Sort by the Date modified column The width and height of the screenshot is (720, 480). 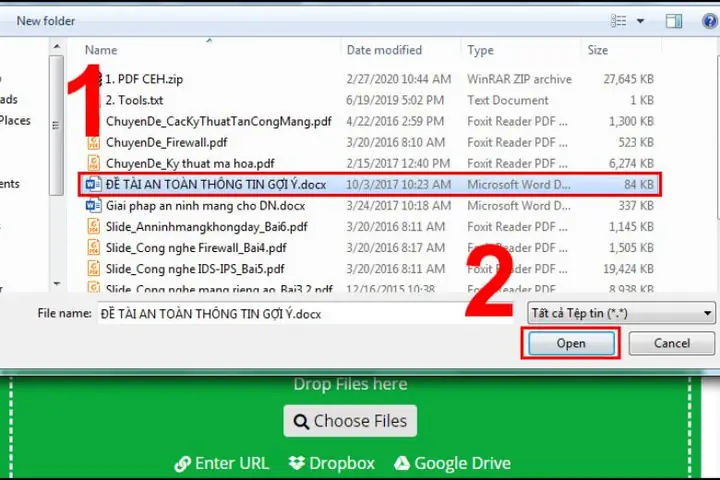pyautogui.click(x=384, y=50)
